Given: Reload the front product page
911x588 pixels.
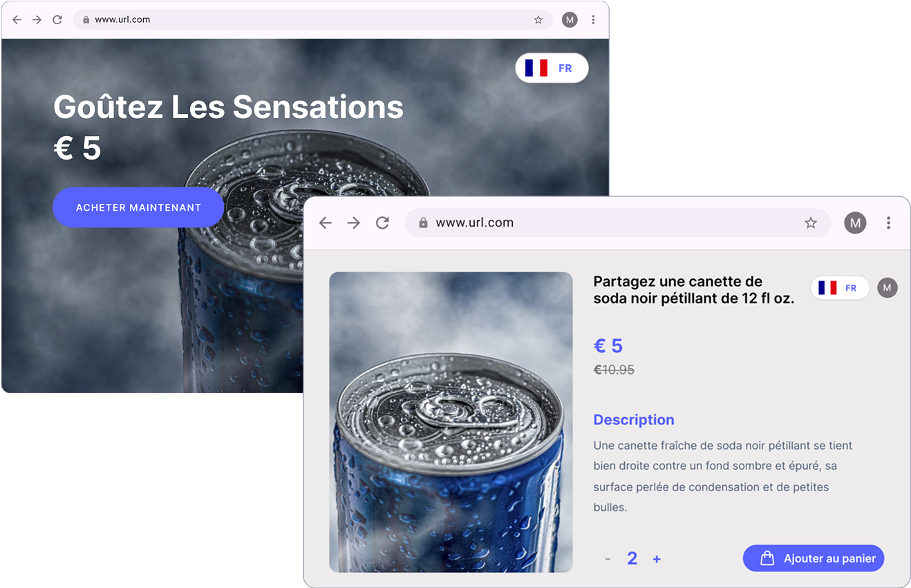Looking at the screenshot, I should [x=382, y=222].
